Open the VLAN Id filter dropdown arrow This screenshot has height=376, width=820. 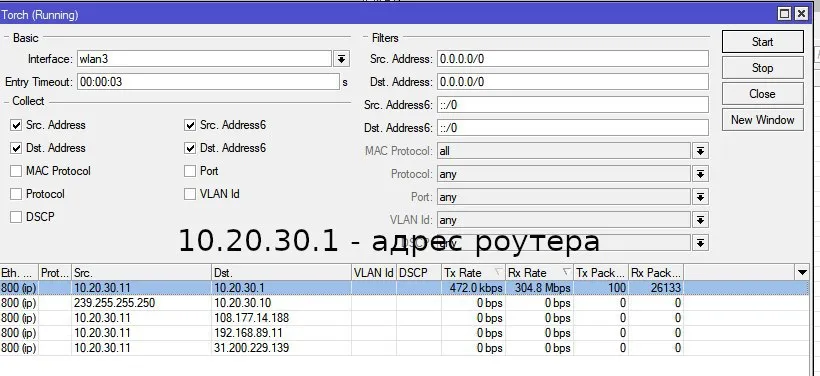point(700,220)
